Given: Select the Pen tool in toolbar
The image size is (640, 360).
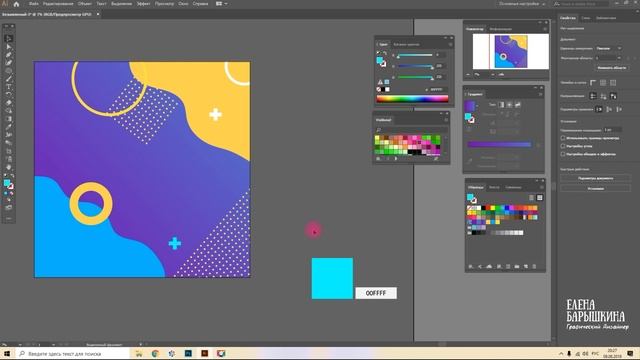Looking at the screenshot, I should pyautogui.click(x=9, y=55).
